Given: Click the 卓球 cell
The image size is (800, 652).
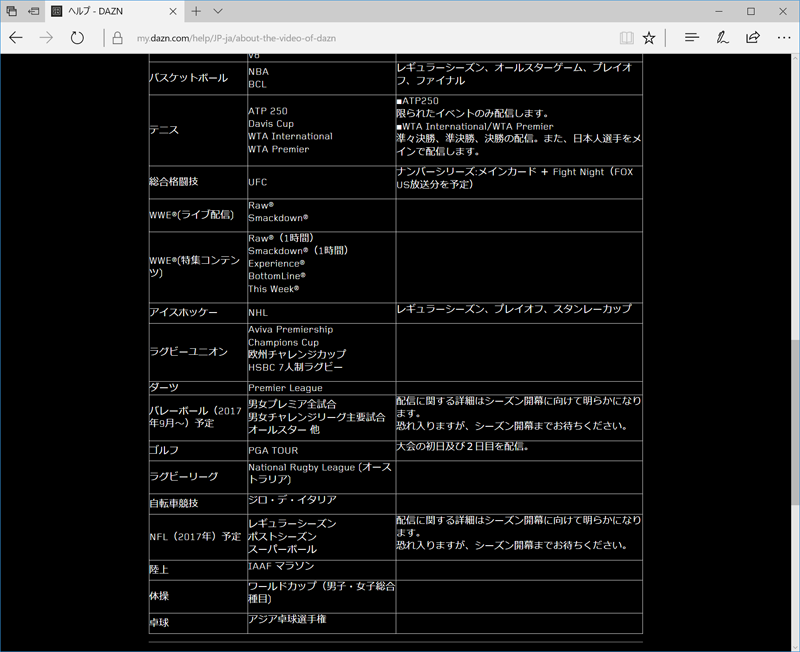Looking at the screenshot, I should coord(198,623).
